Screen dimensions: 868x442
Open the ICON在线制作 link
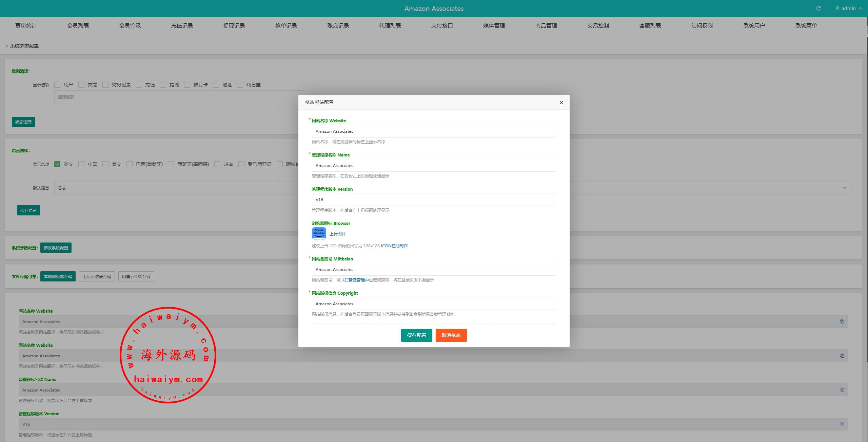pos(394,246)
